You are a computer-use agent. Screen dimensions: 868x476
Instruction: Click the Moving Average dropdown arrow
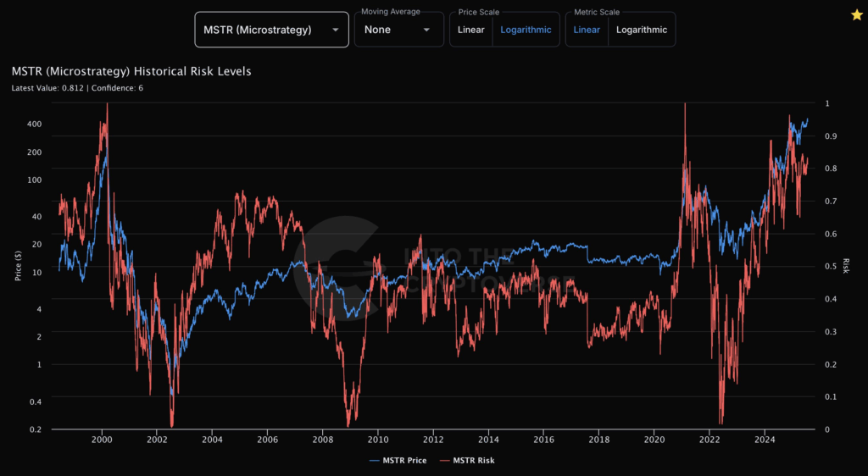pyautogui.click(x=427, y=30)
